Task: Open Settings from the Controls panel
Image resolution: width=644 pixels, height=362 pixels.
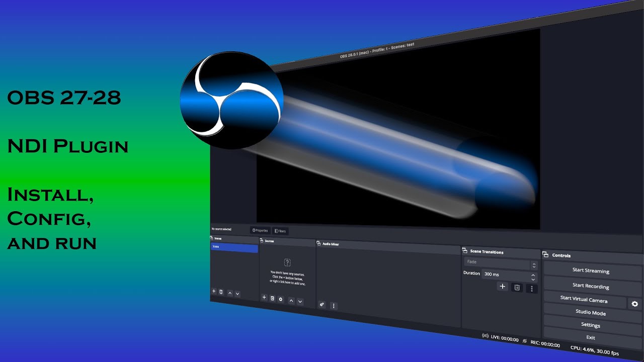Action: (593, 326)
